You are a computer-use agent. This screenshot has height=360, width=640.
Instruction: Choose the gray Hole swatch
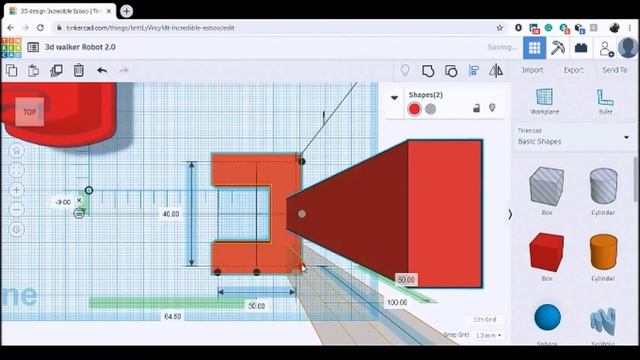click(430, 109)
